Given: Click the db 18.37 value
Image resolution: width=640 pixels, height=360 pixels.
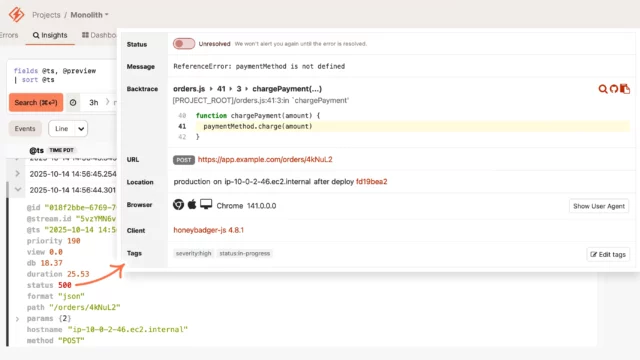Looking at the screenshot, I should point(51,263).
